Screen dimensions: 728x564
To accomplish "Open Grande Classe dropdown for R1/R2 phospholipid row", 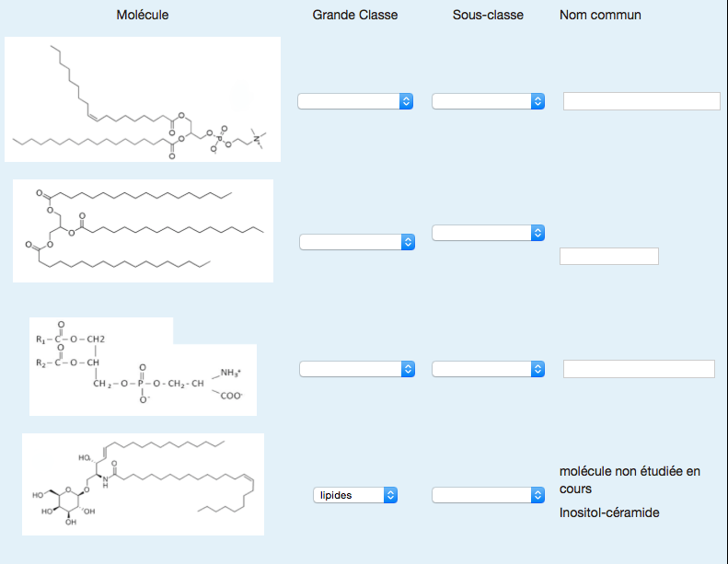I will 357,369.
